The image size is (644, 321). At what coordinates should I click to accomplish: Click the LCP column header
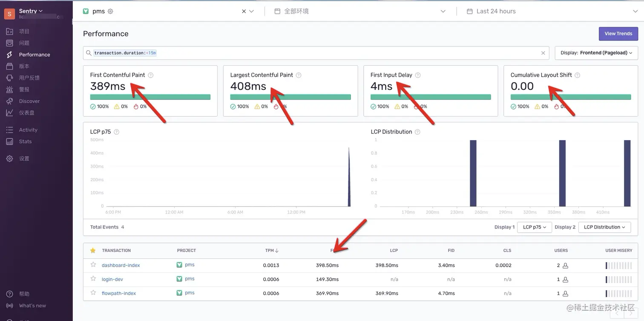coord(394,251)
